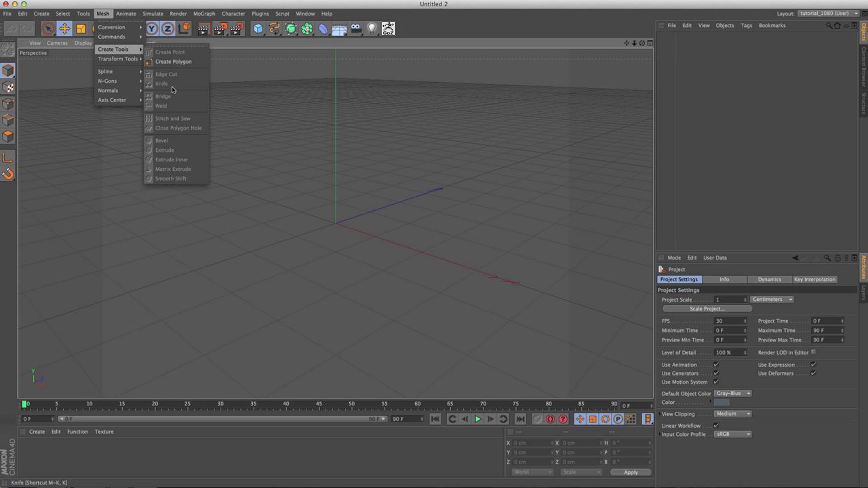The width and height of the screenshot is (868, 488).
Task: Toggle the Linear Workflow checkbox
Action: pos(716,425)
